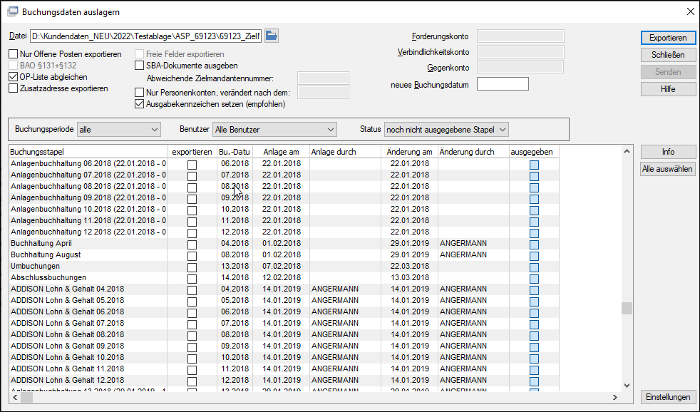The width and height of the screenshot is (700, 412).
Task: Open Hilfe
Action: 668,89
